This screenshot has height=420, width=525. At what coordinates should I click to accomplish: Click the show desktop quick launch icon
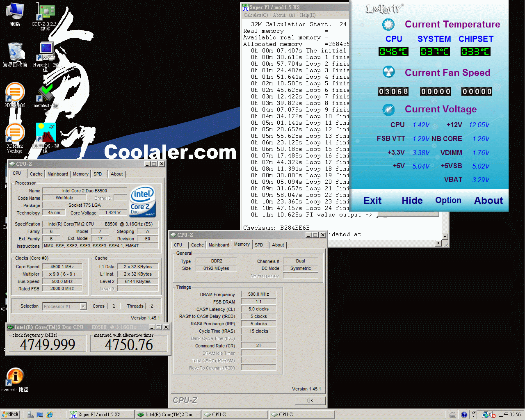click(40, 415)
